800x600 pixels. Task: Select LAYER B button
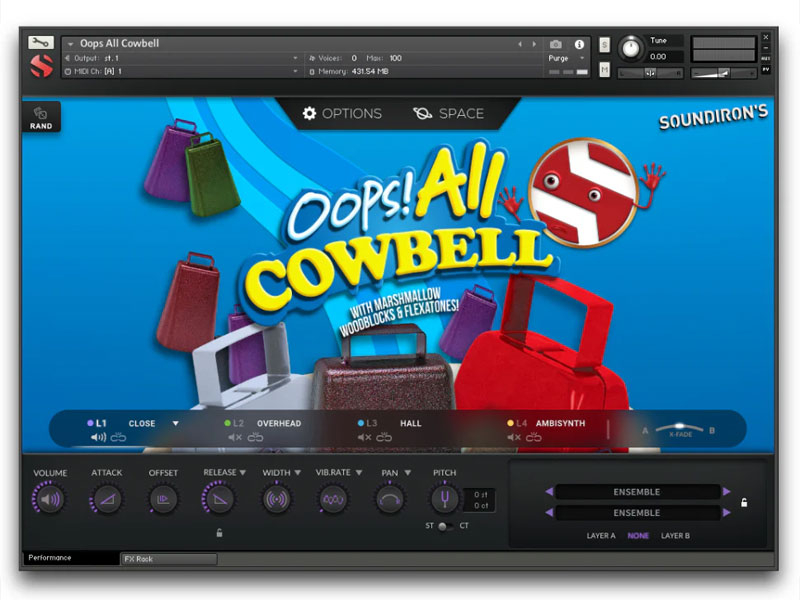click(675, 536)
